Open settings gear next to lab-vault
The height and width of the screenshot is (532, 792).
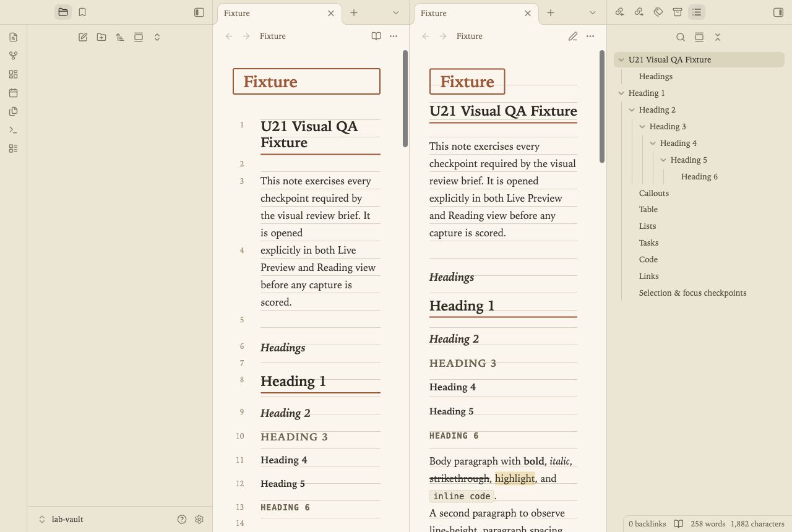point(199,520)
